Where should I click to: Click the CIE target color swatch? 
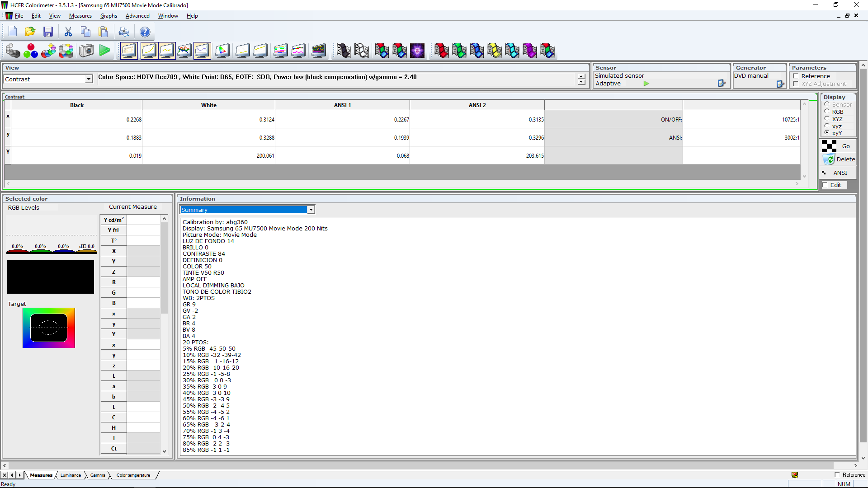coord(49,328)
